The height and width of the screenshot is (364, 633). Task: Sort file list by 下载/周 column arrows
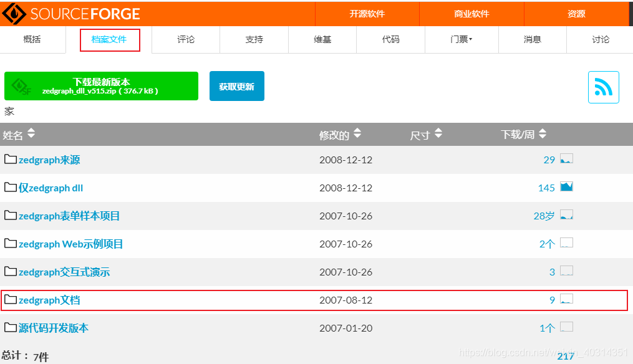point(543,133)
